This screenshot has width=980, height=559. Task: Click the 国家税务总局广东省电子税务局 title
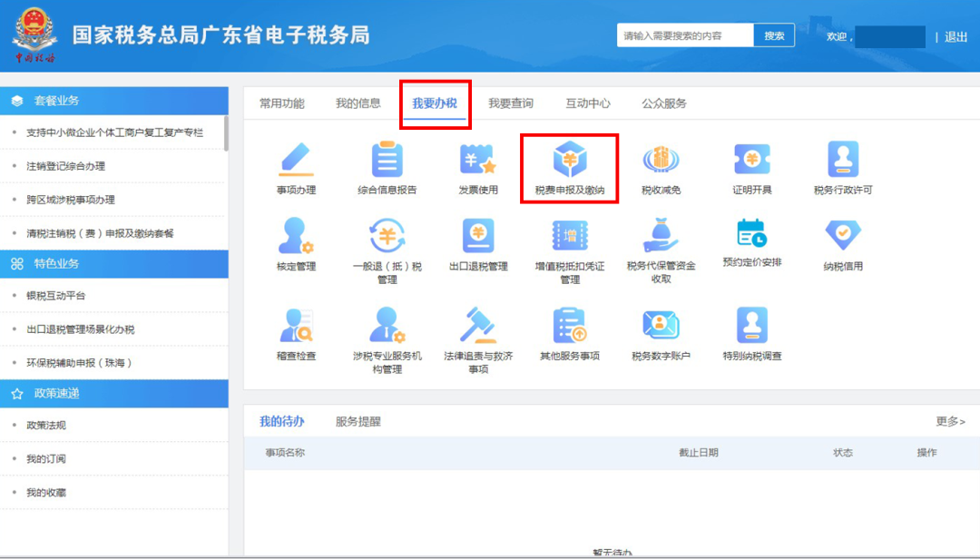(221, 35)
